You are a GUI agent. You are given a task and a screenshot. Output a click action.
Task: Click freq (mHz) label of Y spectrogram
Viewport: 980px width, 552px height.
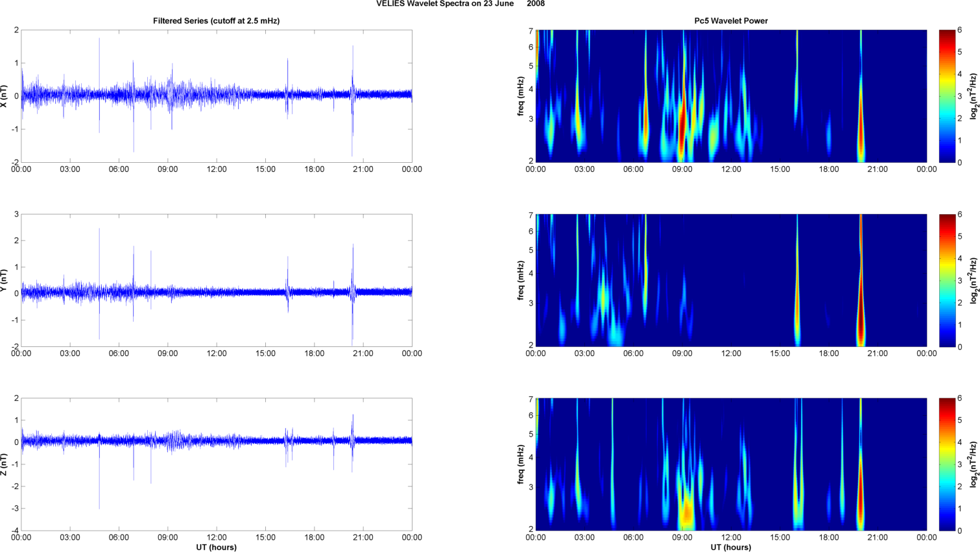pyautogui.click(x=521, y=280)
